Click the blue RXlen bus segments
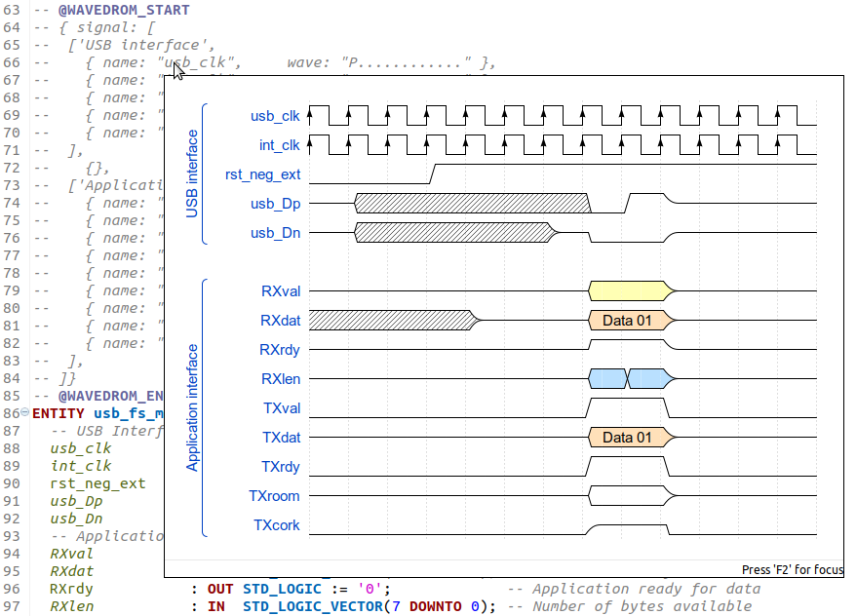 629,378
